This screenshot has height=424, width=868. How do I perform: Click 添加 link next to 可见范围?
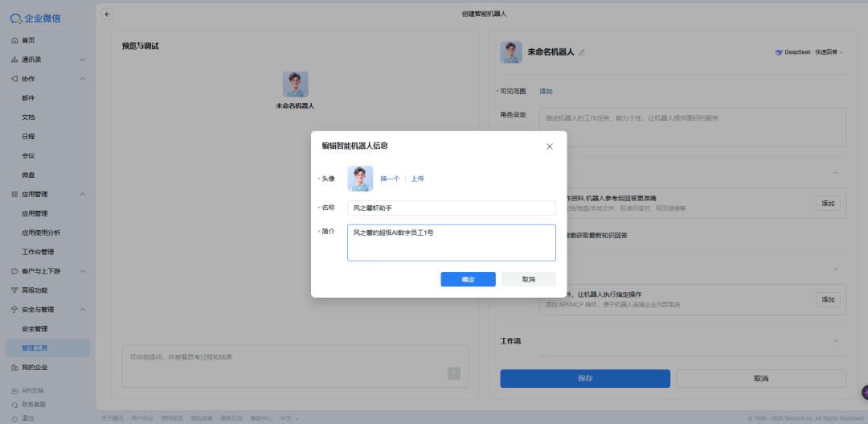(546, 91)
